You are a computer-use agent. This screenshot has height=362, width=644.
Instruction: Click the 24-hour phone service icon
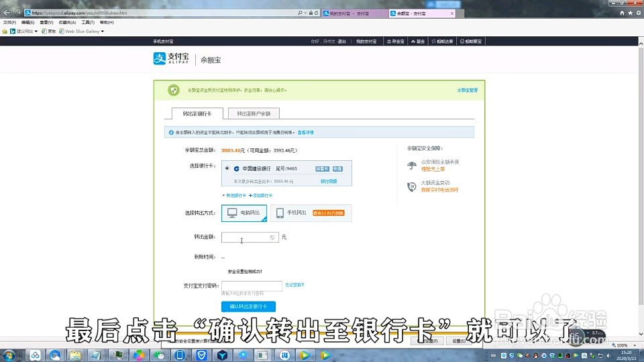[x=411, y=187]
